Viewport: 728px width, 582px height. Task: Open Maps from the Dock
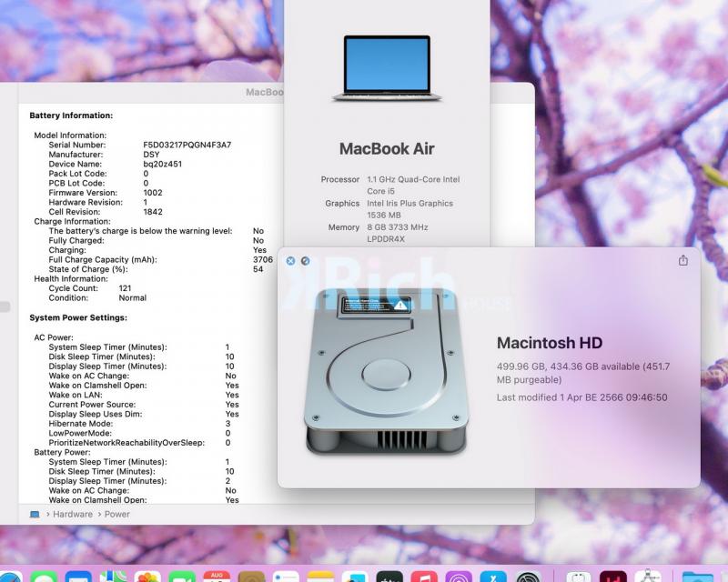point(113,577)
